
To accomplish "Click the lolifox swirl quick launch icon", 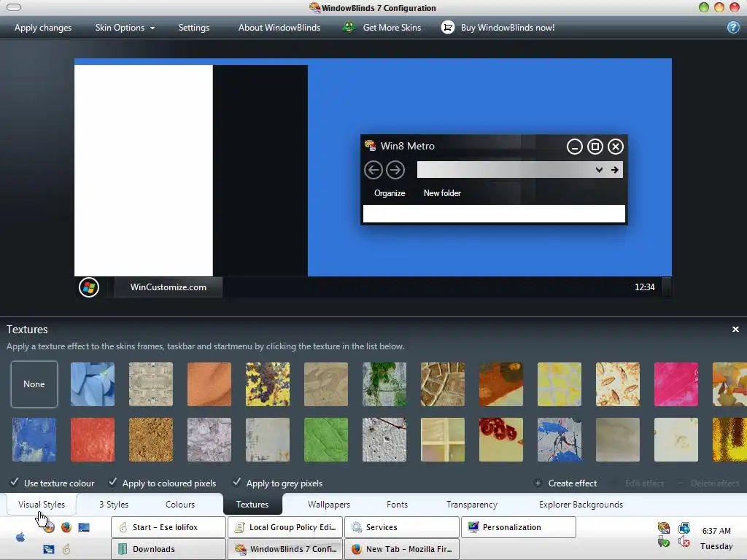I will point(66,549).
